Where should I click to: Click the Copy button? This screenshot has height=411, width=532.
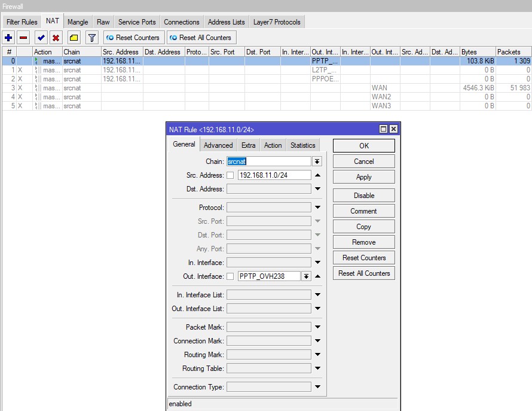coord(363,227)
